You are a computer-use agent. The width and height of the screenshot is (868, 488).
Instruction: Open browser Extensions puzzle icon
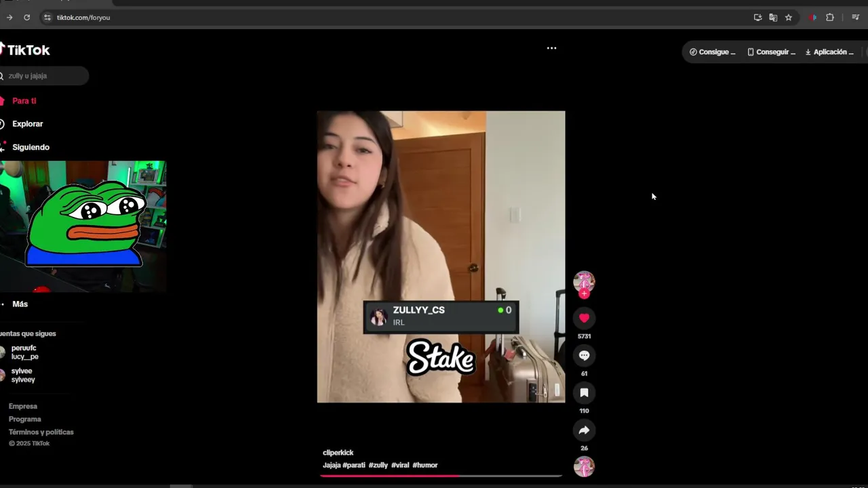(x=830, y=18)
